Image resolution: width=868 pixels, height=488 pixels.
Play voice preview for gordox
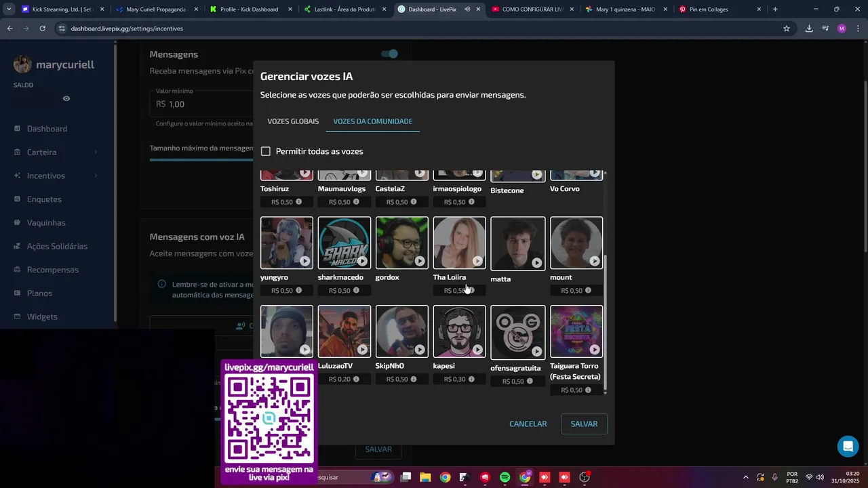pos(420,261)
